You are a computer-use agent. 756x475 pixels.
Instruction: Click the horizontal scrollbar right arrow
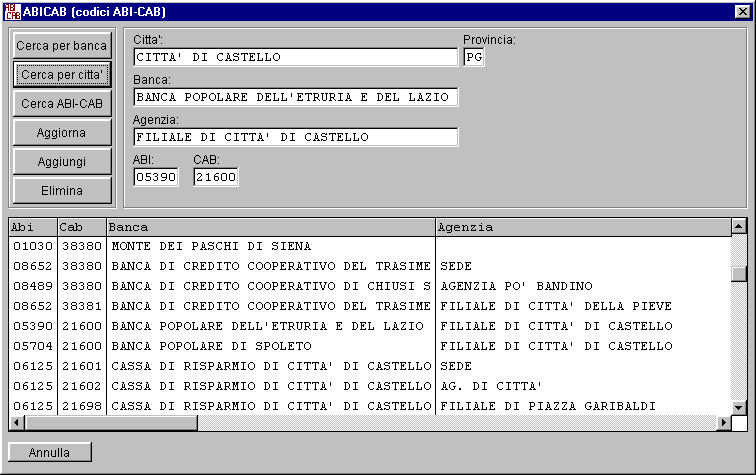pyautogui.click(x=723, y=423)
